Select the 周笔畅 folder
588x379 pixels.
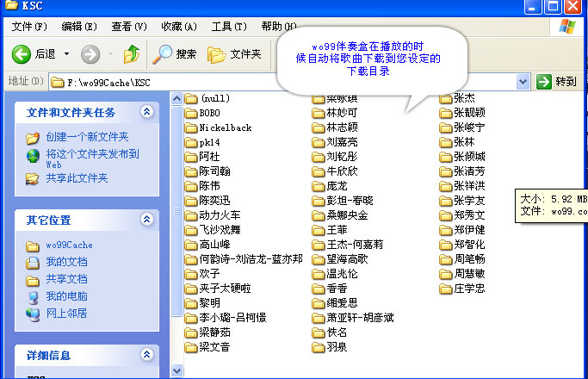(x=462, y=259)
